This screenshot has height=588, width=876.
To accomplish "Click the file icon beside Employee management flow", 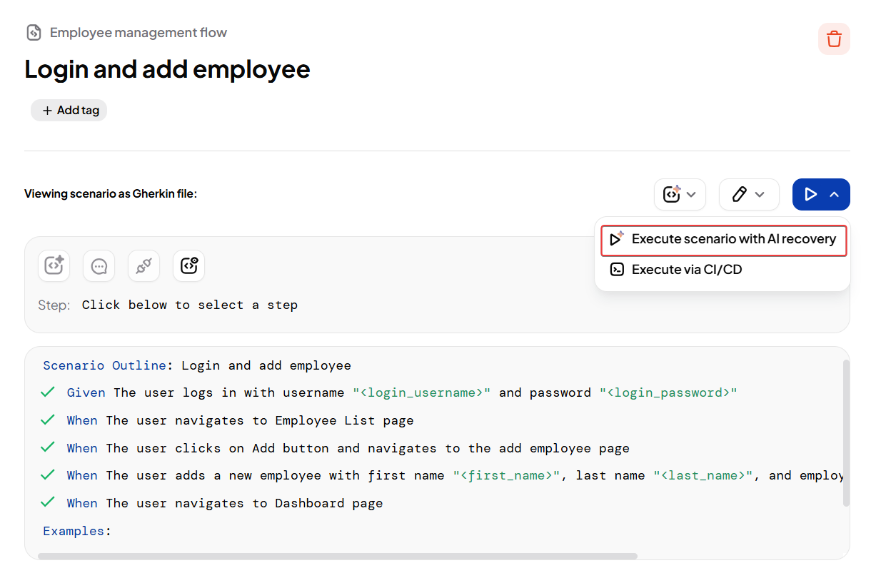I will point(34,33).
